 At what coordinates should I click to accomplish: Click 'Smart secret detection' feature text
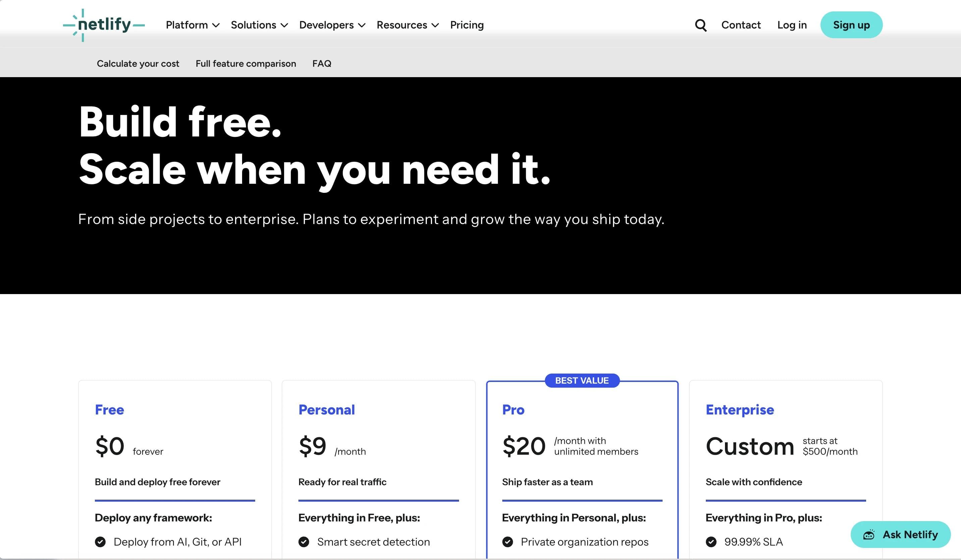click(x=373, y=542)
